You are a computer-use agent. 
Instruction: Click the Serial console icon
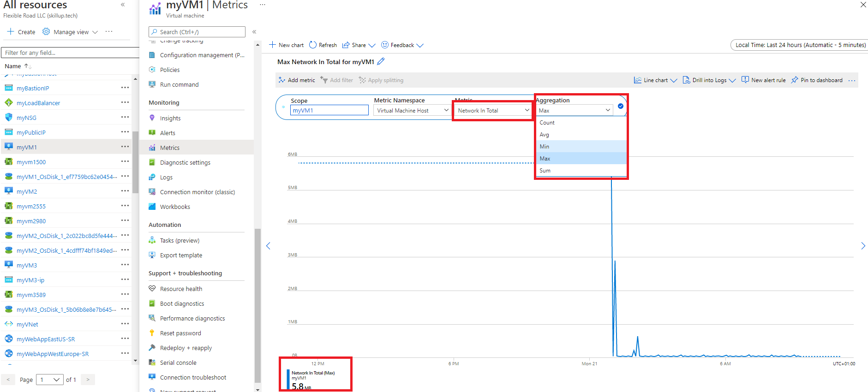(x=152, y=362)
